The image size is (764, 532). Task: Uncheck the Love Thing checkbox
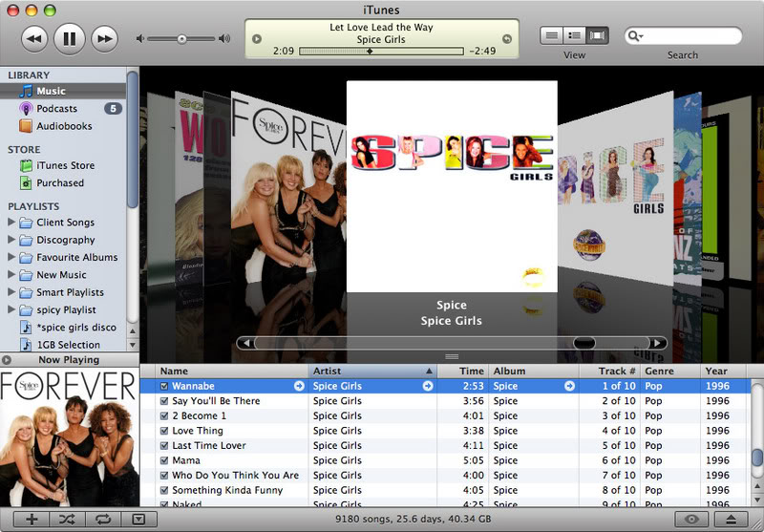point(164,431)
